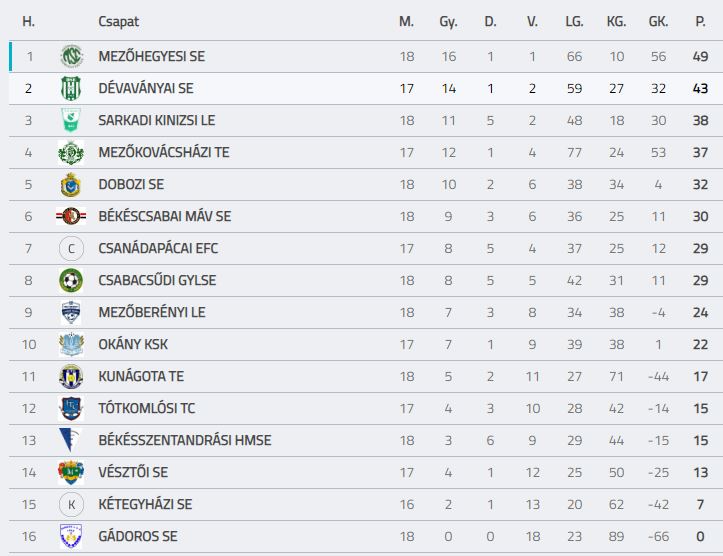This screenshot has height=556, width=723.
Task: Open the Csabacsűdi GYLSE football crest
Action: (x=71, y=280)
